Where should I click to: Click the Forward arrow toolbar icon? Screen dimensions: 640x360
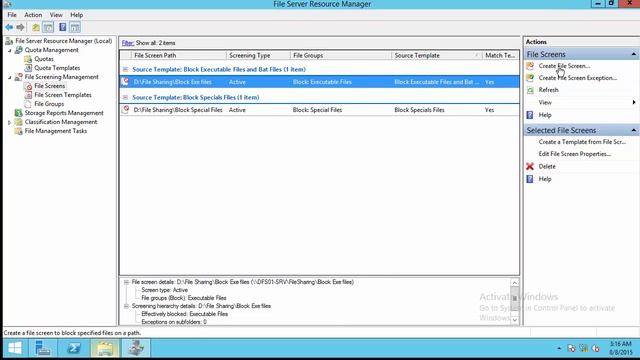point(20,27)
